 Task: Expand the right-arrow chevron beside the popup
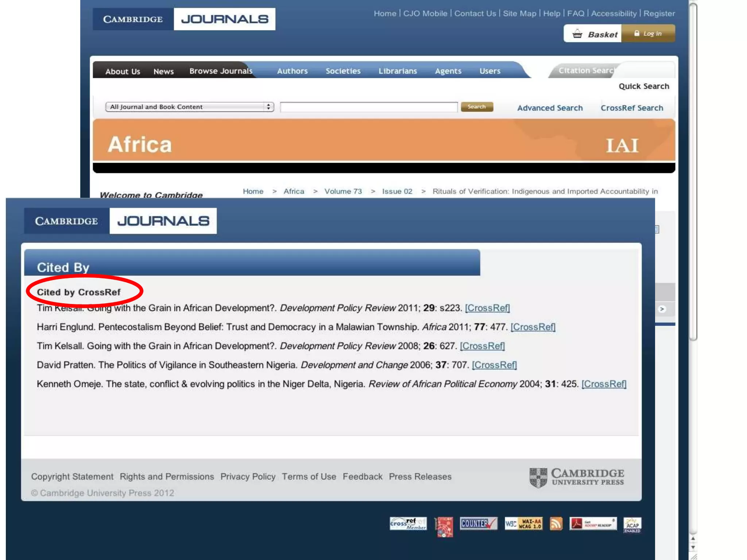click(662, 309)
